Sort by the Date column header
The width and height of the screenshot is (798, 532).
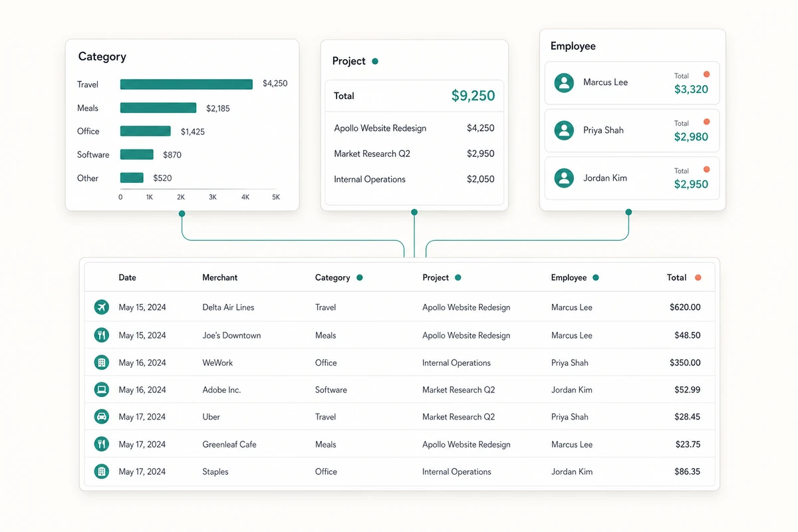point(127,277)
